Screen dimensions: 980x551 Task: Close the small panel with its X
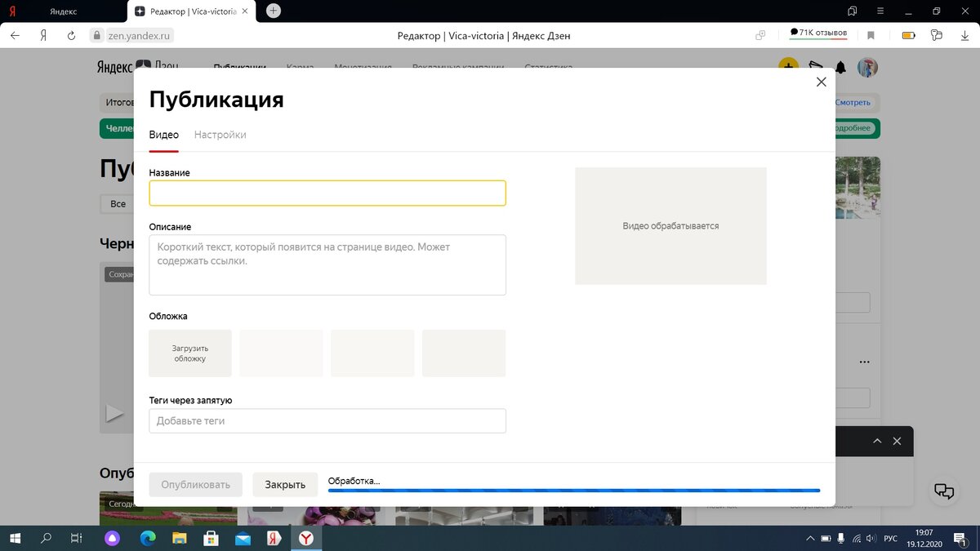[897, 441]
